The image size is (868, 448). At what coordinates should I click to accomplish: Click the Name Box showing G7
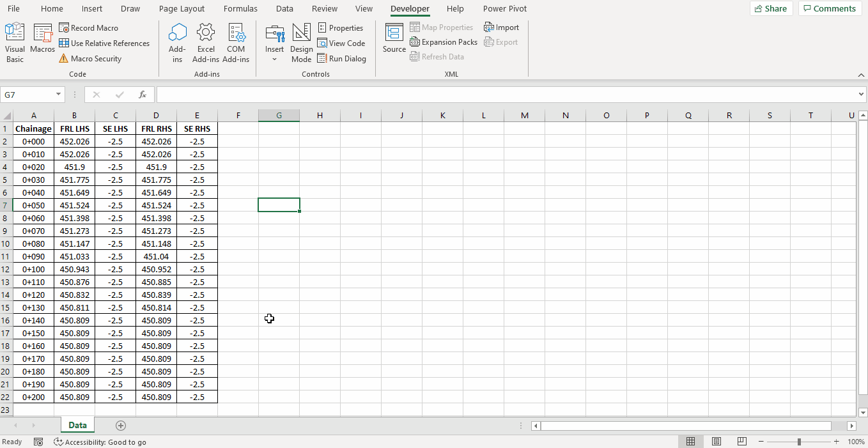tap(27, 95)
